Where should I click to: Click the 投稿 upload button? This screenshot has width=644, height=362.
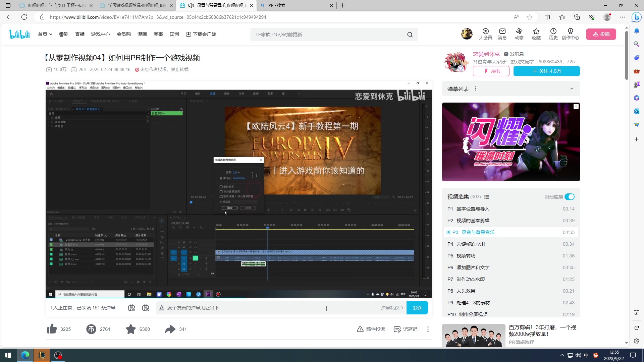(x=601, y=34)
